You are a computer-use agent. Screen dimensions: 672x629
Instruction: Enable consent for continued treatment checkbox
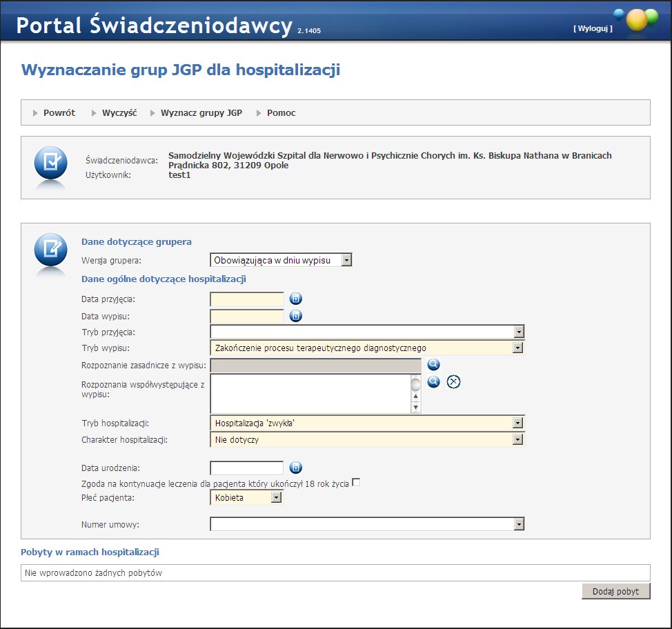356,483
